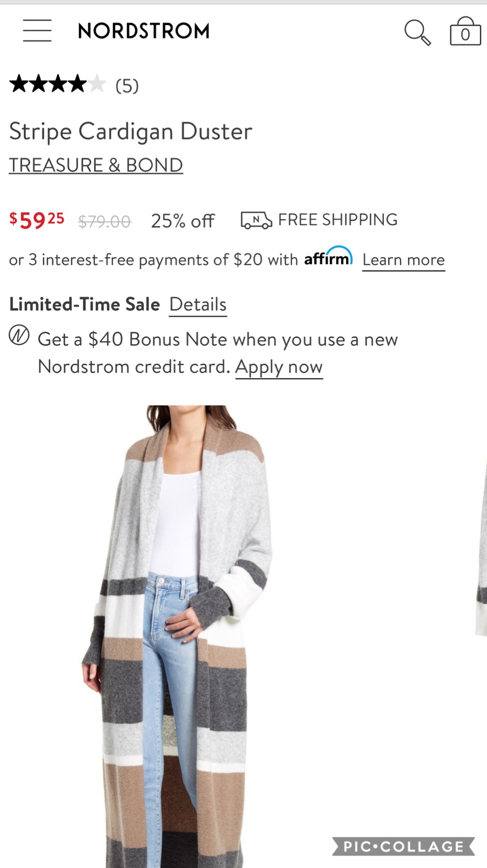Screen dimensions: 487x868
Task: Open the five reviews count
Action: [127, 86]
